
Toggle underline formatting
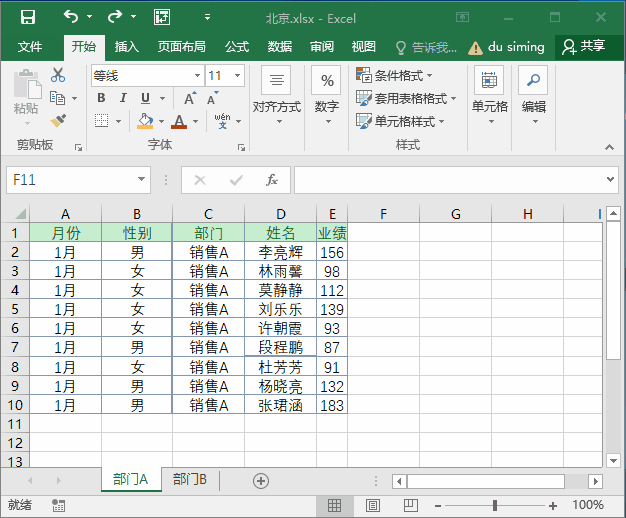pos(145,98)
